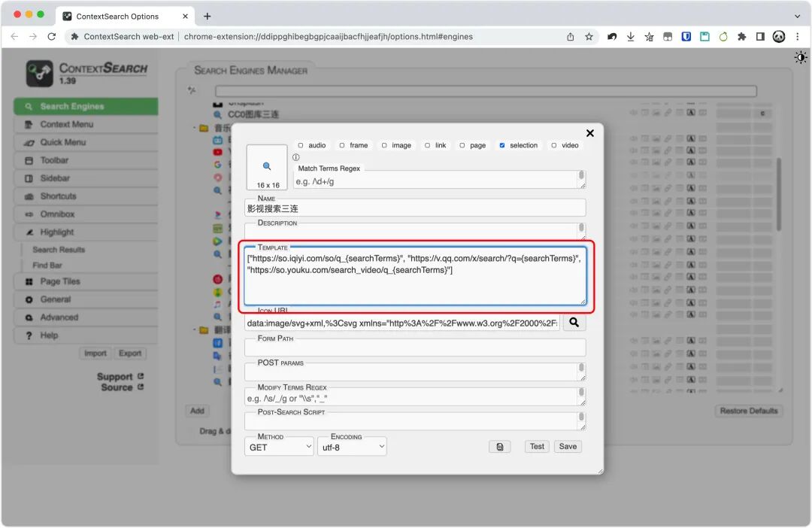Toggle the dark/light theme icon
The height and width of the screenshot is (528, 812).
coord(801,57)
